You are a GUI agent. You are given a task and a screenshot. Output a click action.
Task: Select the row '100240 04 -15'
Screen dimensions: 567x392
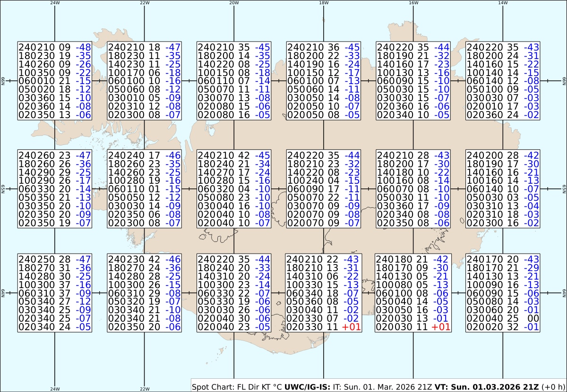tap(324, 180)
